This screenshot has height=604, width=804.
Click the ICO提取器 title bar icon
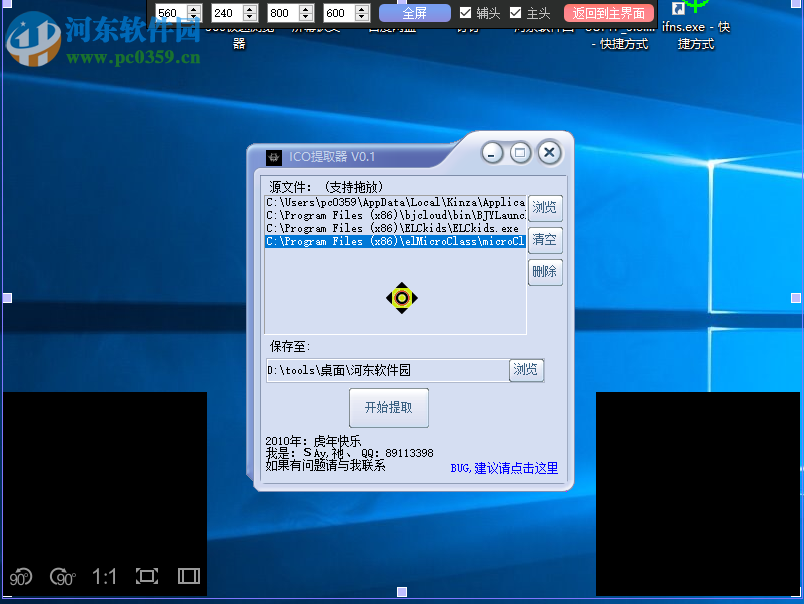click(x=272, y=155)
